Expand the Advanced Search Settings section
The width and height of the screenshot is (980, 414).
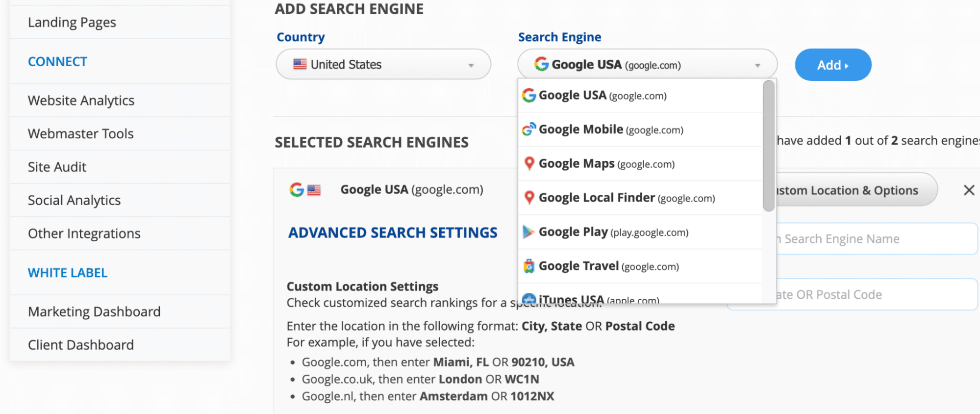pyautogui.click(x=393, y=233)
